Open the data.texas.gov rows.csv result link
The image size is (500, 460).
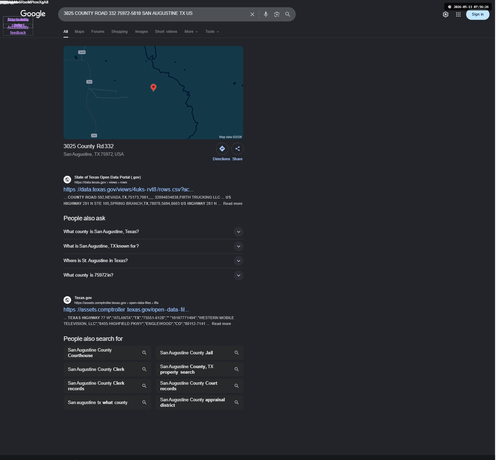click(x=128, y=189)
